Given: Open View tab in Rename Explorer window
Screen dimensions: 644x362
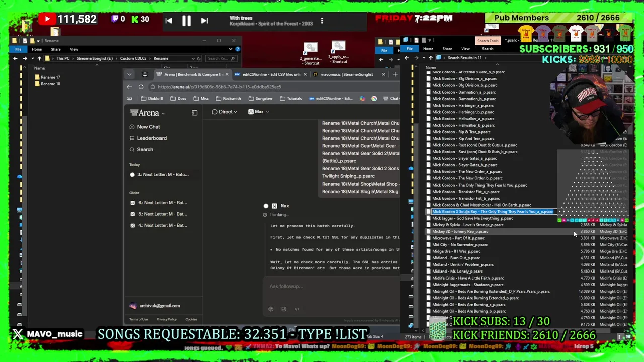Looking at the screenshot, I should [74, 49].
